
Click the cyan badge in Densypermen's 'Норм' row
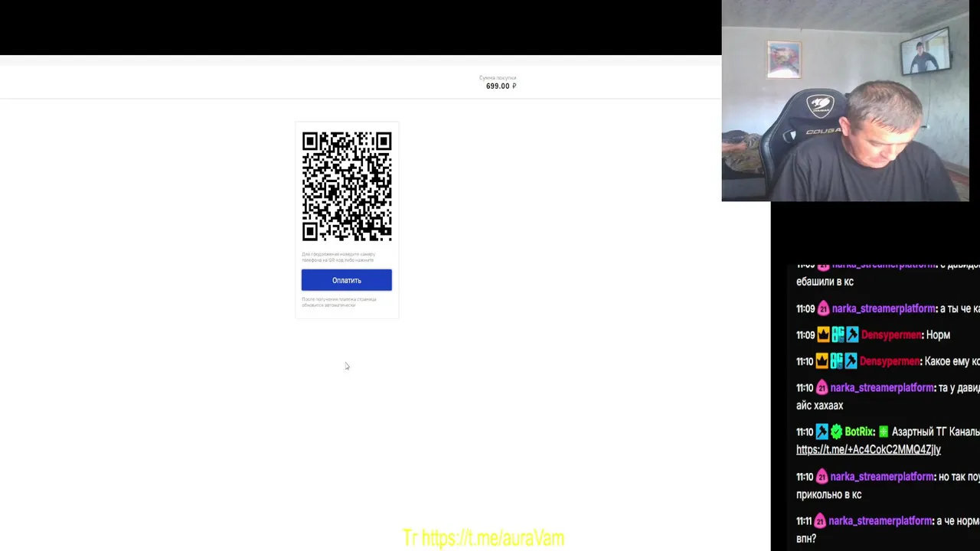838,335
